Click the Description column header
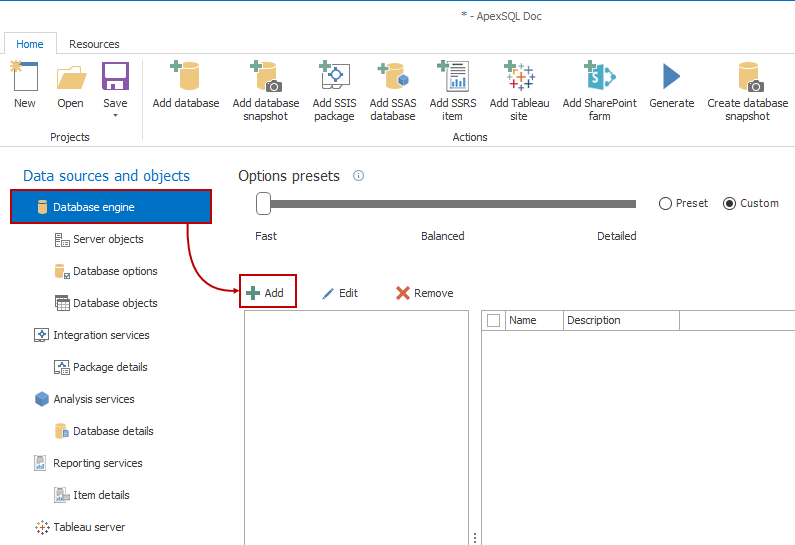This screenshot has height=545, width=795. [621, 320]
